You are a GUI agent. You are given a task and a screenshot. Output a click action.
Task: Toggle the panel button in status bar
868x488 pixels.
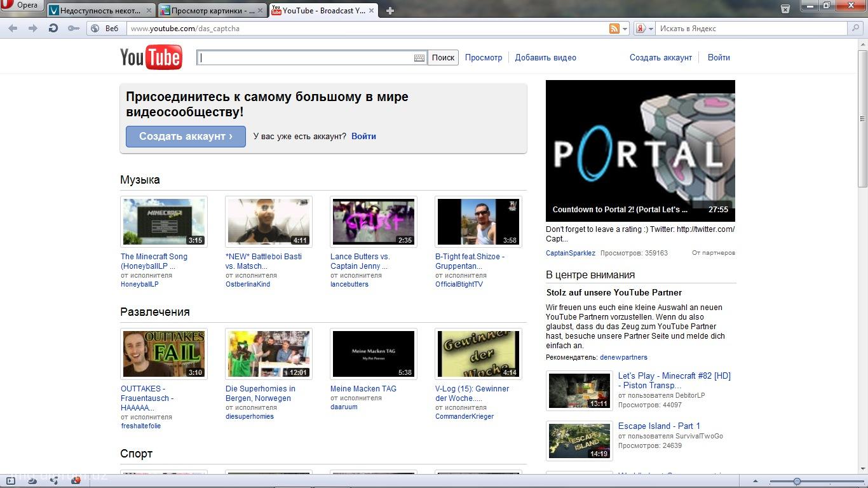click(11, 481)
